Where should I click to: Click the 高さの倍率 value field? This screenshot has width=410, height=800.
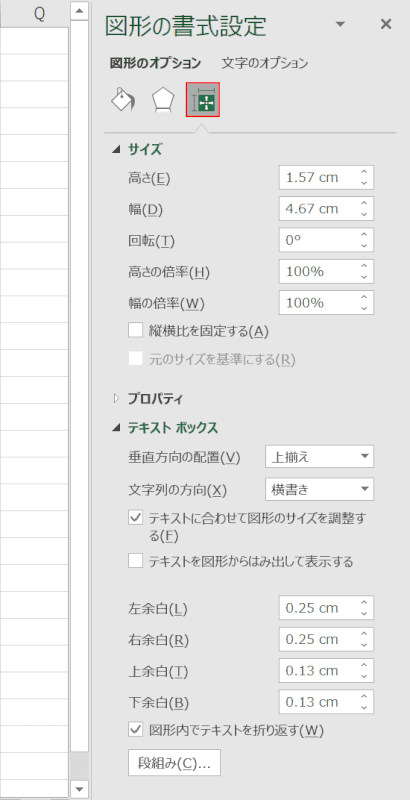pos(326,271)
